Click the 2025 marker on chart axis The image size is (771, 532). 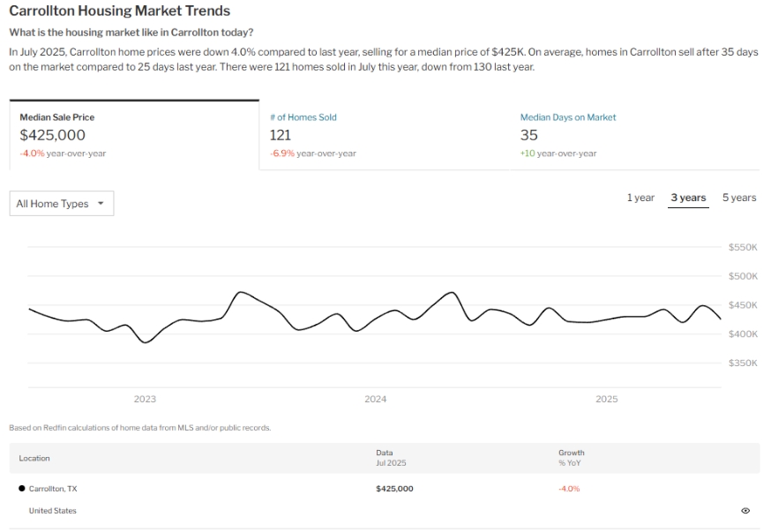coord(607,400)
